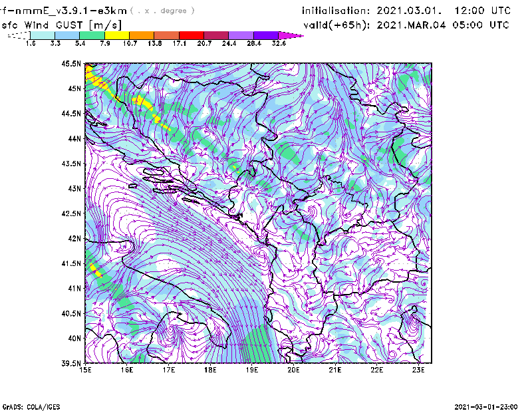The height and width of the screenshot is (411, 532).
Task: Click the legend value 32.6
Action: coord(279,43)
